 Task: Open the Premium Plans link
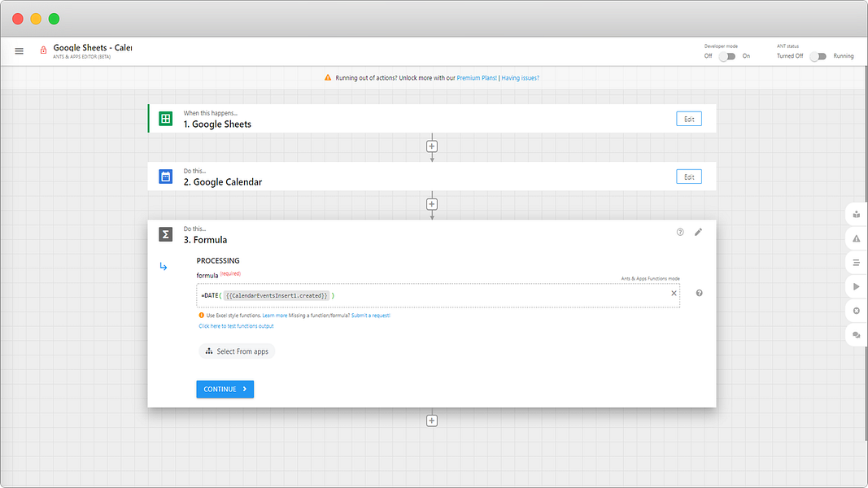[477, 78]
